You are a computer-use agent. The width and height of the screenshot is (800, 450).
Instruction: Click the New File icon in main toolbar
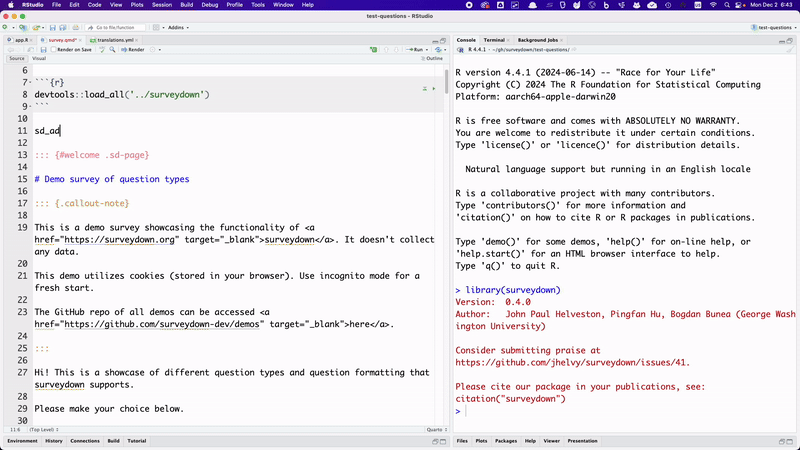(5, 28)
